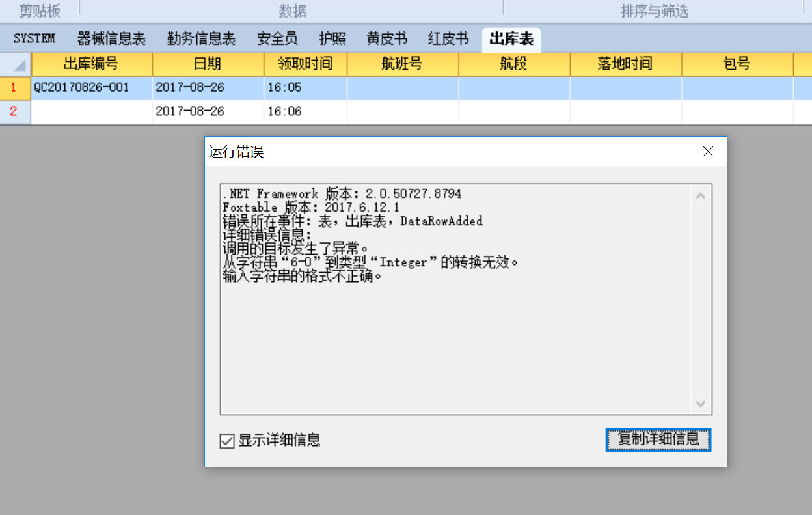Switch to the 安全员 tab
Image resolution: width=812 pixels, height=515 pixels.
pyautogui.click(x=277, y=39)
